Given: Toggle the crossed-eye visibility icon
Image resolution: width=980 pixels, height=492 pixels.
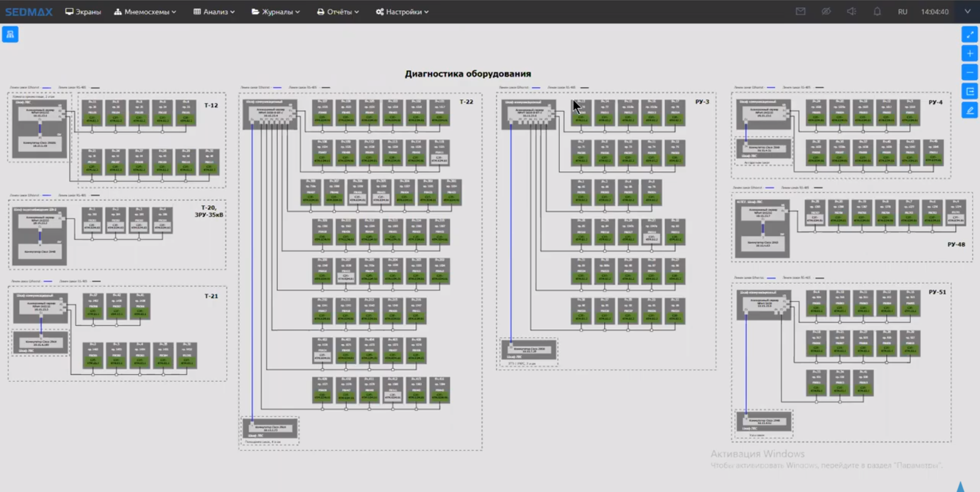Looking at the screenshot, I should [x=826, y=11].
